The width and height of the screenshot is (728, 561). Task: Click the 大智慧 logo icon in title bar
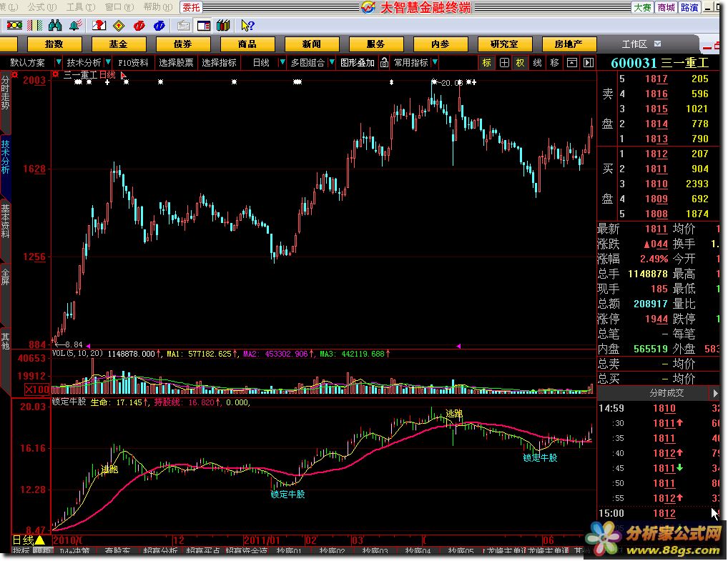[368, 7]
